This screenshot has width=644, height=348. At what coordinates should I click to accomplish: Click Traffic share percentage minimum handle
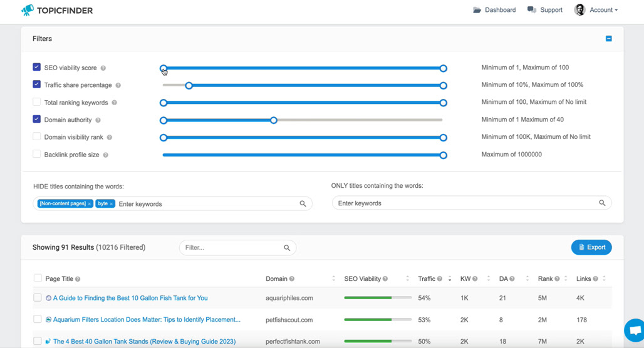pos(189,85)
